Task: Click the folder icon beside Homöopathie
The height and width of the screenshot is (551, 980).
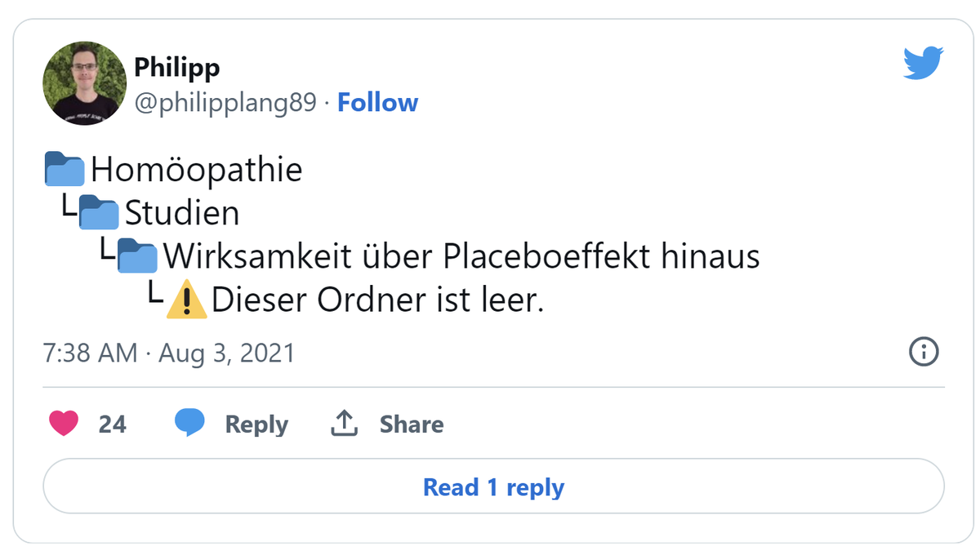Action: 64,170
